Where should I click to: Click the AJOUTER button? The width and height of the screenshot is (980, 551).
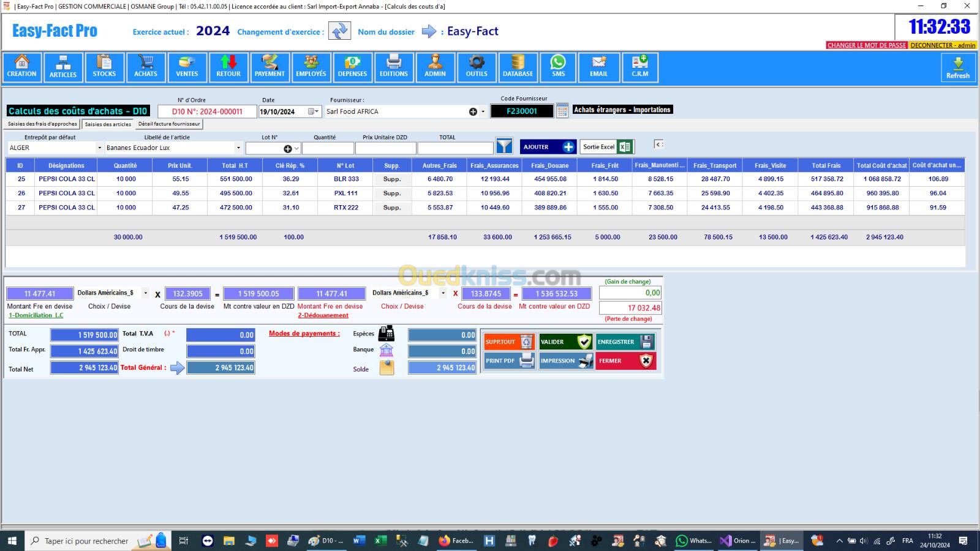548,147
